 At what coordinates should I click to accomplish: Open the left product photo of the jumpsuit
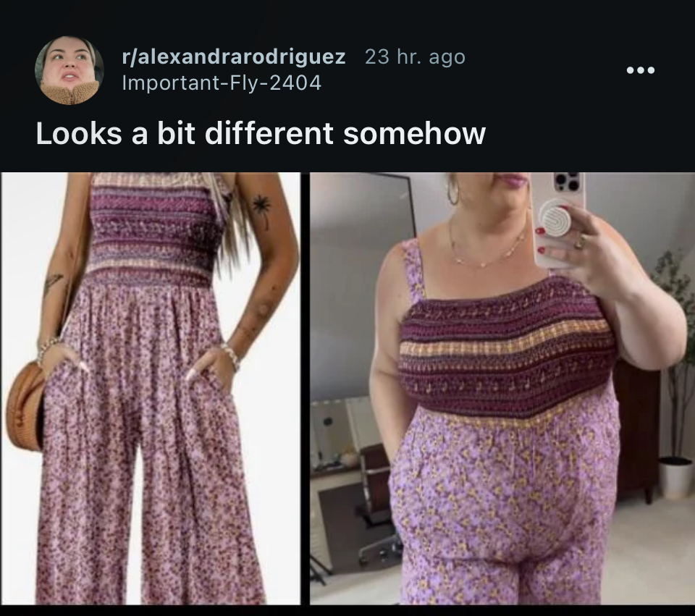point(151,388)
